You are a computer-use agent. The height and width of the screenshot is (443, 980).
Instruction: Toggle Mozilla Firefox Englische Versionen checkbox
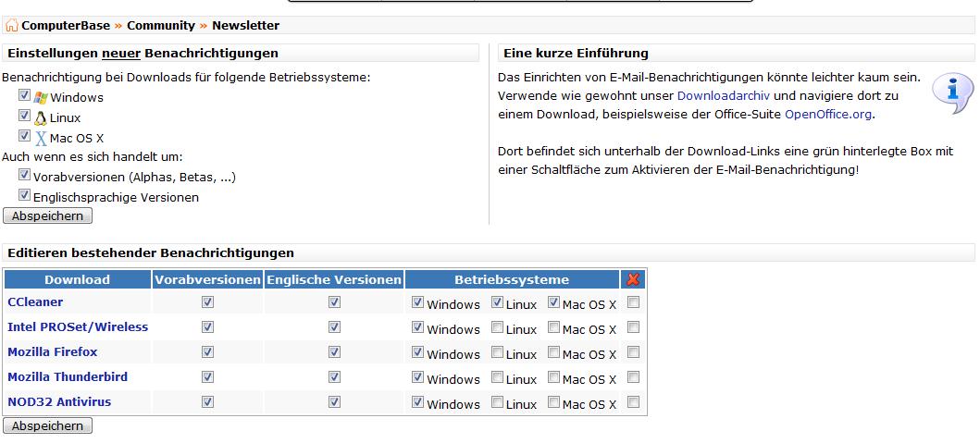point(334,351)
